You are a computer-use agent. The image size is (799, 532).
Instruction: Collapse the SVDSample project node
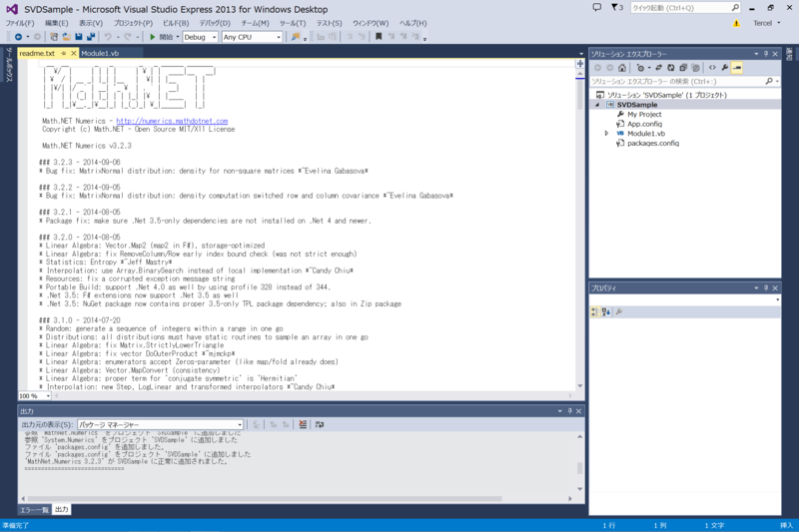click(x=597, y=105)
